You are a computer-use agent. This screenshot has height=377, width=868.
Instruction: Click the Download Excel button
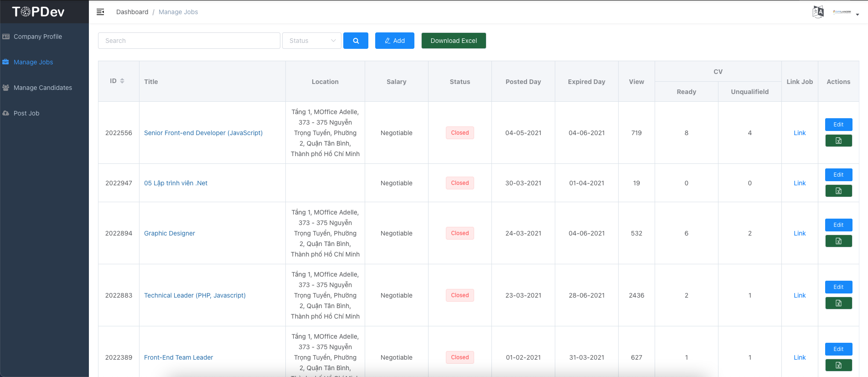pos(454,41)
